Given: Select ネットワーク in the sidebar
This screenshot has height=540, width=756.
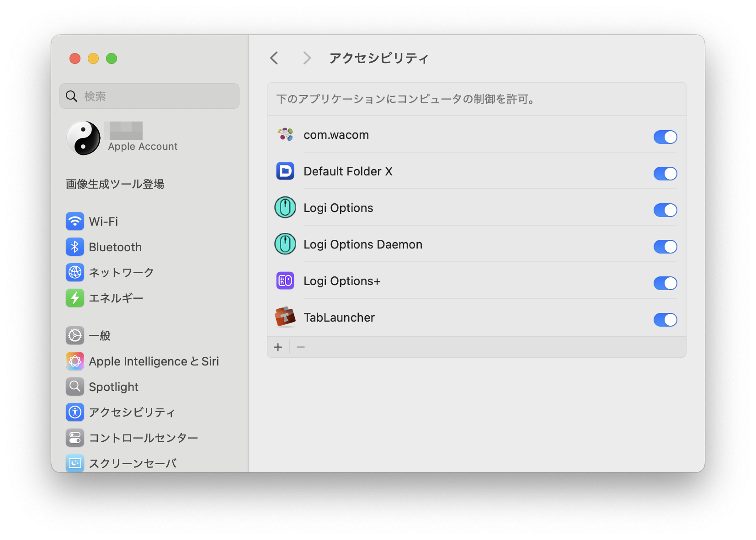Looking at the screenshot, I should coord(121,273).
